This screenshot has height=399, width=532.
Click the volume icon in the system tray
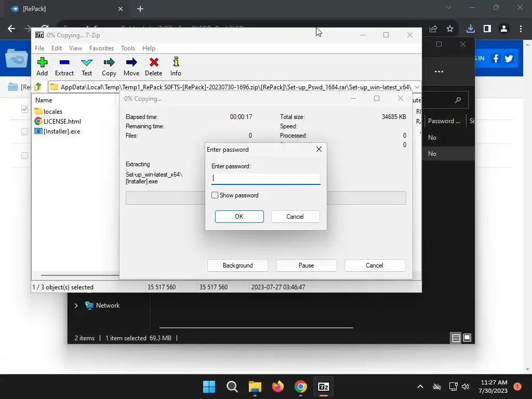pyautogui.click(x=465, y=387)
